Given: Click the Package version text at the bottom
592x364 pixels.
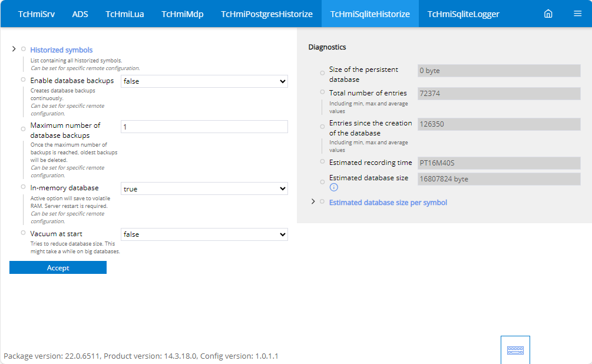Looking at the screenshot, I should [x=141, y=356].
